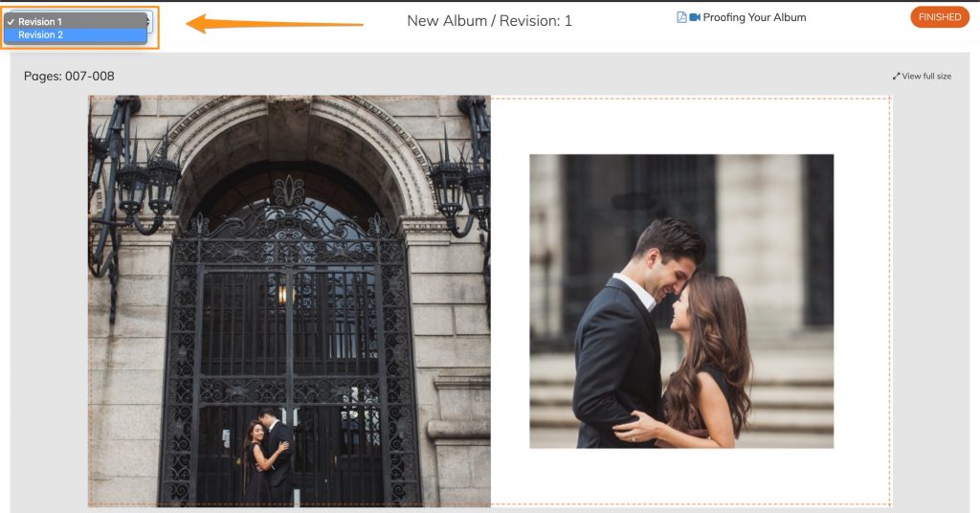
Task: Click View full size link
Action: [926, 77]
